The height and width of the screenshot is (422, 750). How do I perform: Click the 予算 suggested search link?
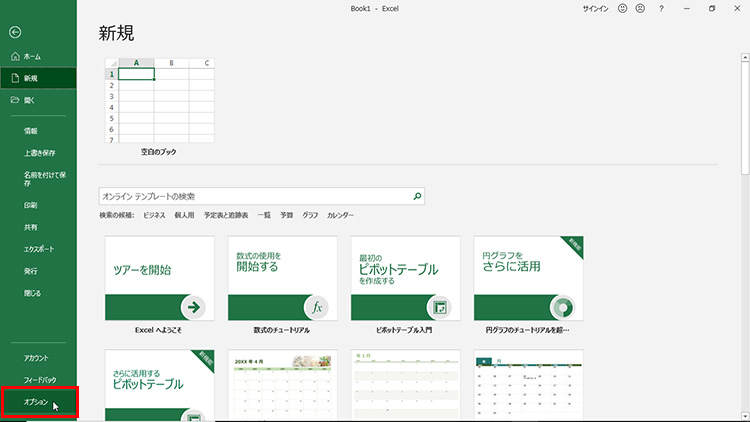[x=287, y=215]
